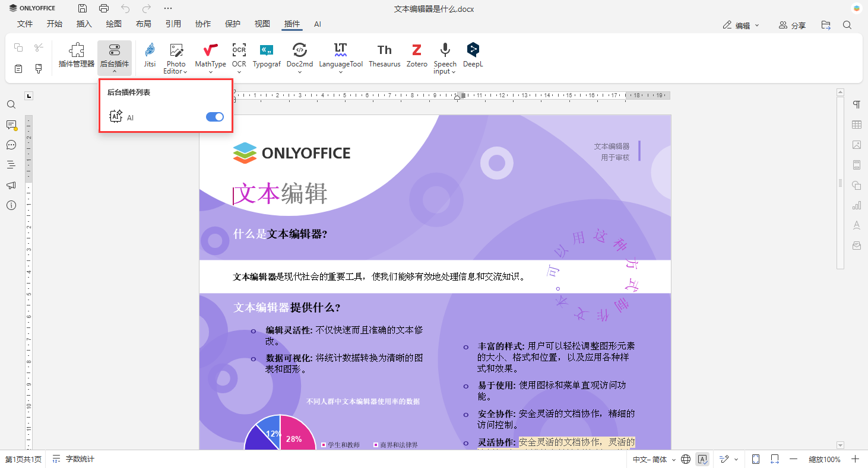868x468 pixels.
Task: Launch the Jitsi plugin
Action: click(150, 56)
